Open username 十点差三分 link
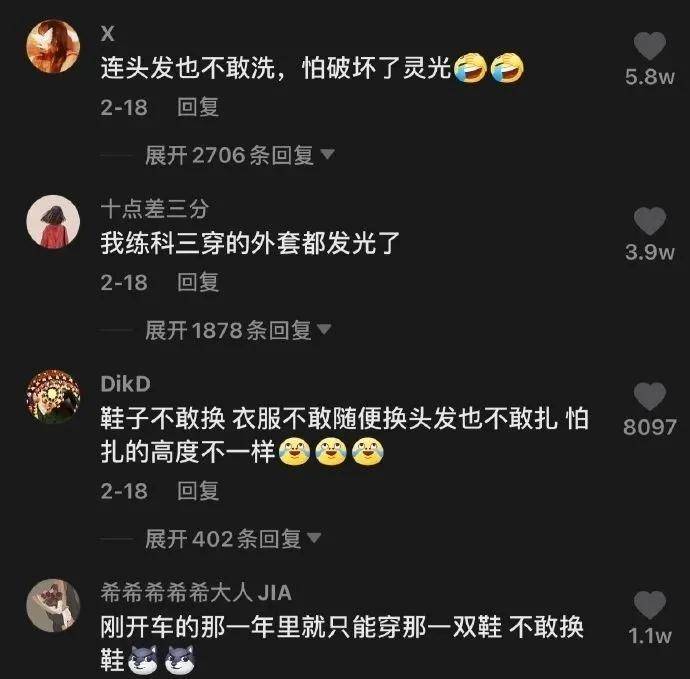The height and width of the screenshot is (679, 690). [154, 209]
